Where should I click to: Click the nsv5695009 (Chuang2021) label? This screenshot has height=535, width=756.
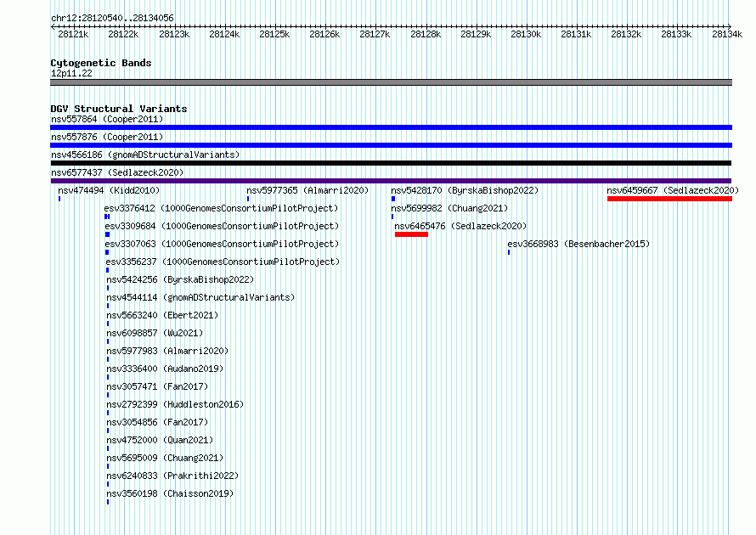coord(165,458)
